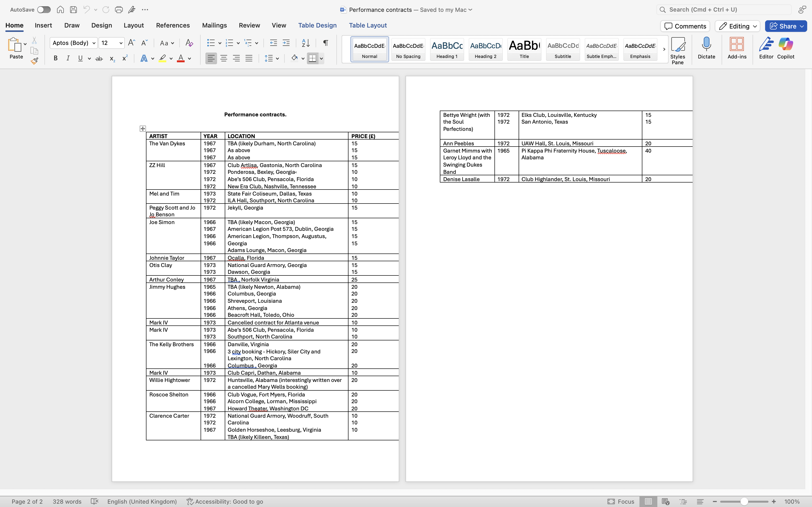Toggle Italic formatting
The image size is (812, 507).
(68, 58)
